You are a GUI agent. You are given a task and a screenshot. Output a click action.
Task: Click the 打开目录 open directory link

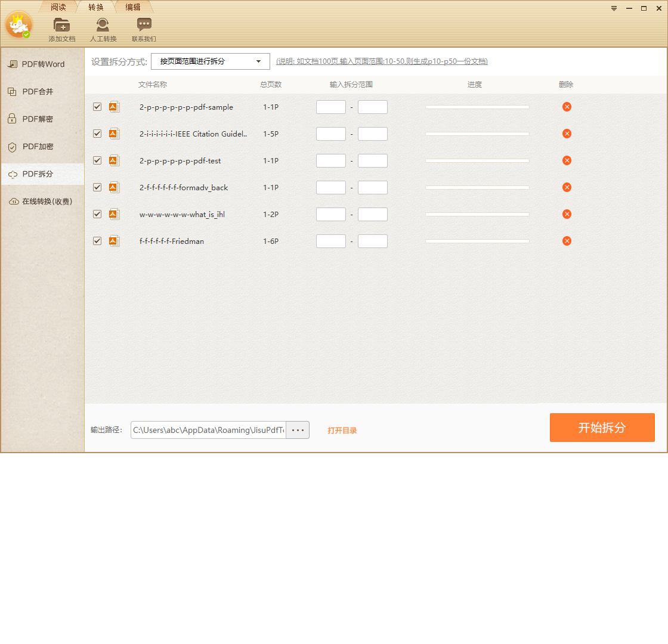click(342, 431)
